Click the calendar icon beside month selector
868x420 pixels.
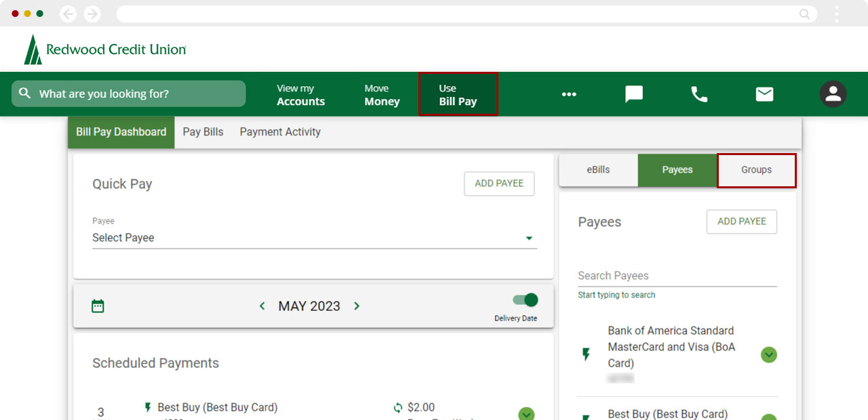point(98,306)
